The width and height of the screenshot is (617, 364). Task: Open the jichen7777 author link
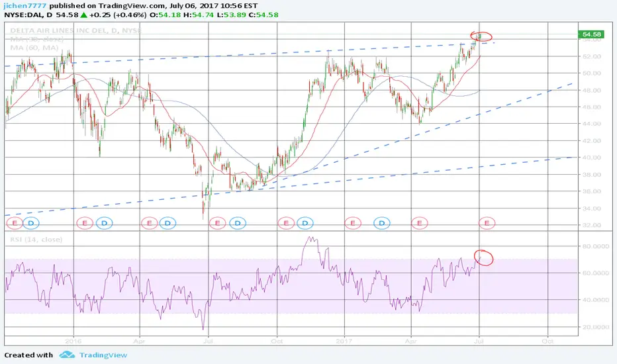click(25, 6)
